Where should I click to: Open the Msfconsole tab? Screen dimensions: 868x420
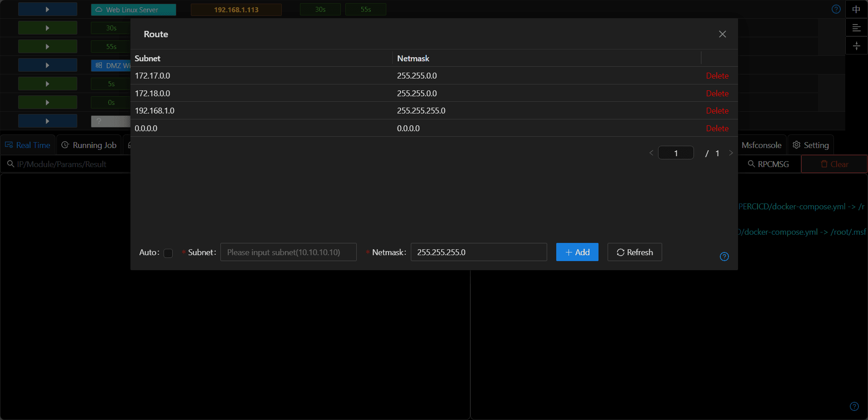pos(762,145)
